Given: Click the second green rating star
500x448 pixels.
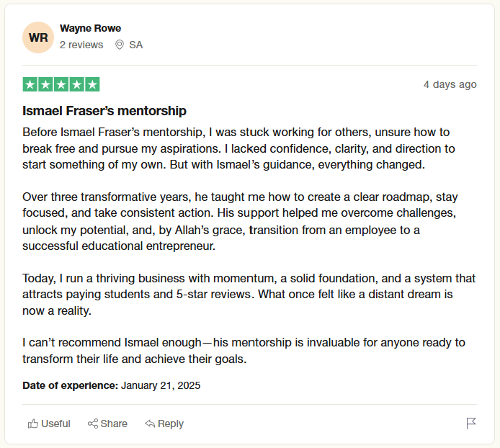Looking at the screenshot, I should 45,84.
